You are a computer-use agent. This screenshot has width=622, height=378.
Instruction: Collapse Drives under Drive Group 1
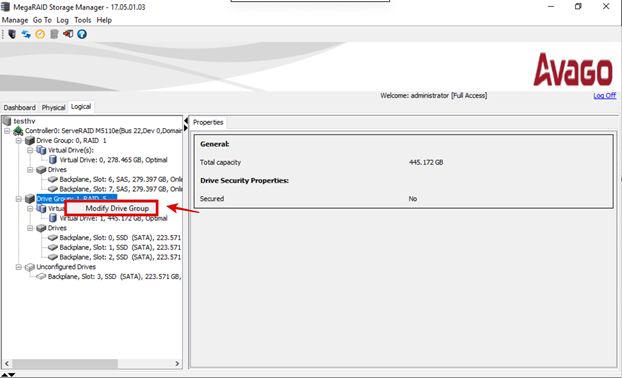[x=30, y=228]
